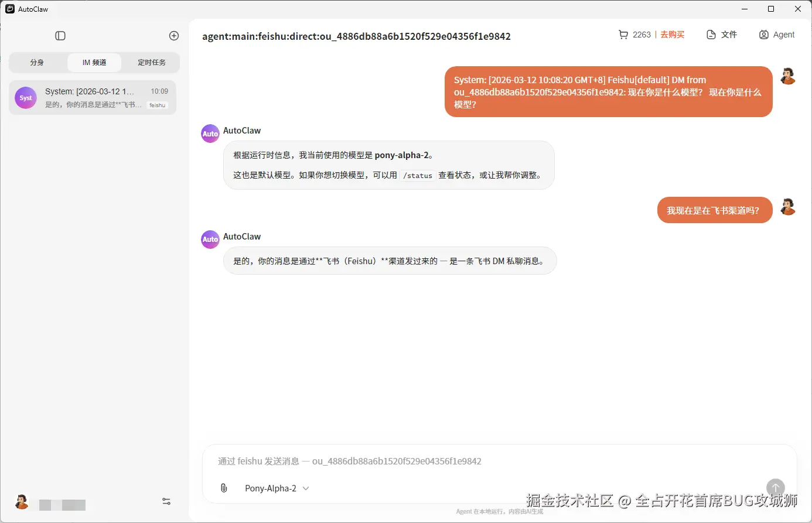Image resolution: width=812 pixels, height=523 pixels.
Task: Send message with the up-arrow button
Action: [x=775, y=487]
